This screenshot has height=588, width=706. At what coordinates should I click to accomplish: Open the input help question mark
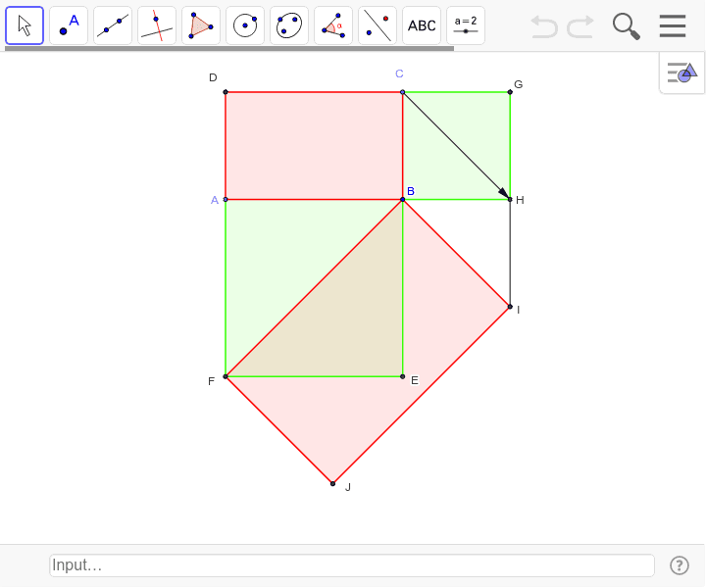coord(679,565)
